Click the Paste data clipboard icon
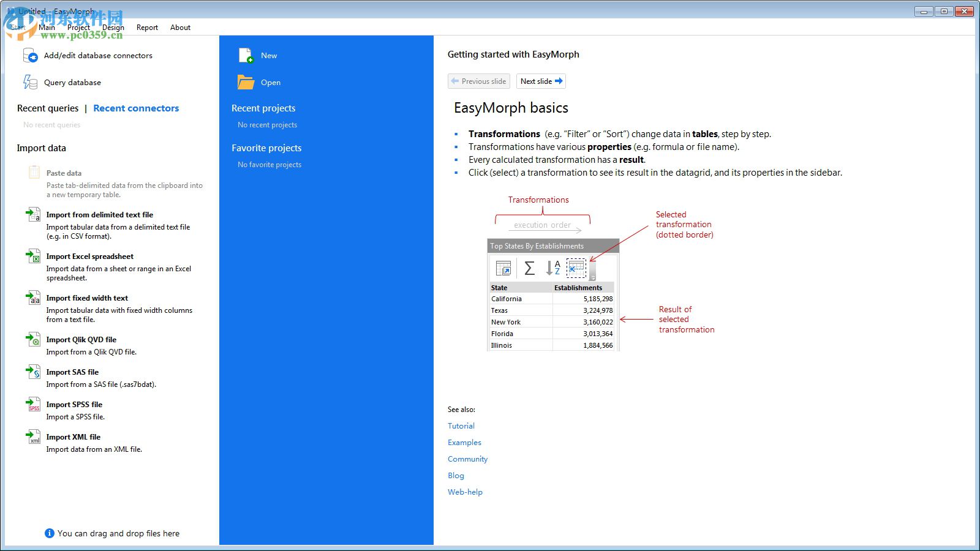This screenshot has width=980, height=551. pos(33,173)
